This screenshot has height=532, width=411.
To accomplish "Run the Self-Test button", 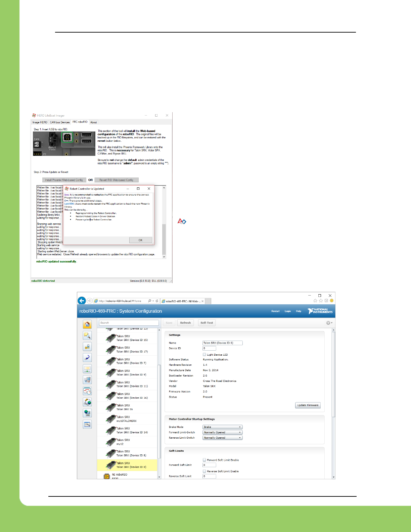I will pyautogui.click(x=207, y=323).
